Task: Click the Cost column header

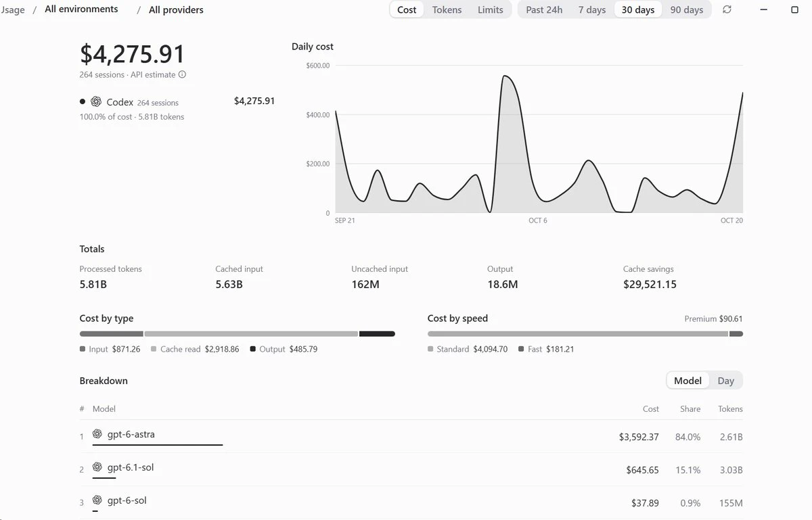Action: tap(650, 409)
